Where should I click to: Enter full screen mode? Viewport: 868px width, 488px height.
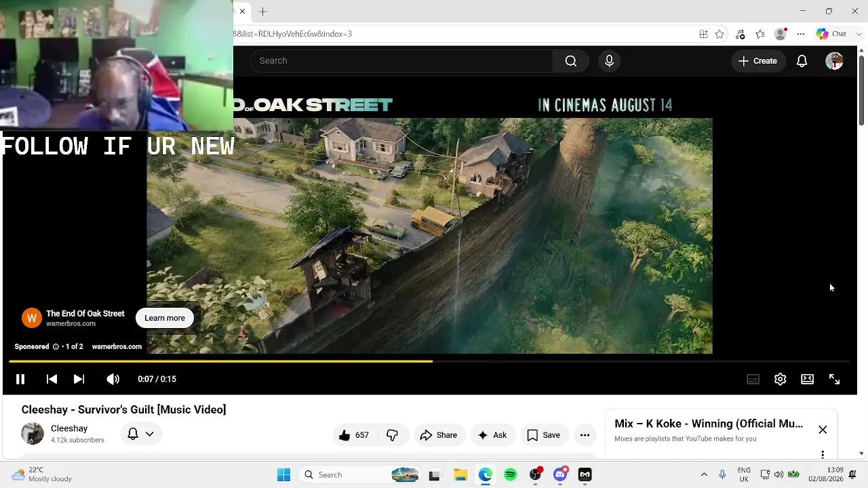point(835,380)
